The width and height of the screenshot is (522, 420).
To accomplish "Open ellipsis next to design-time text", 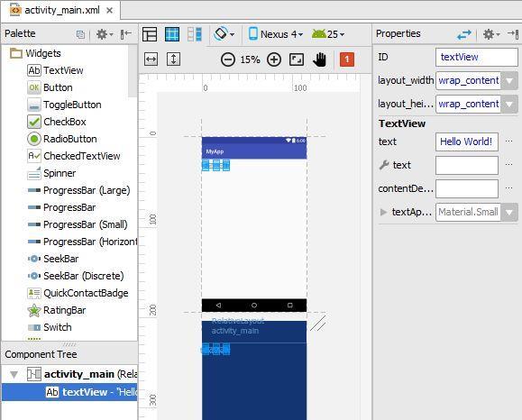I will tap(509, 165).
